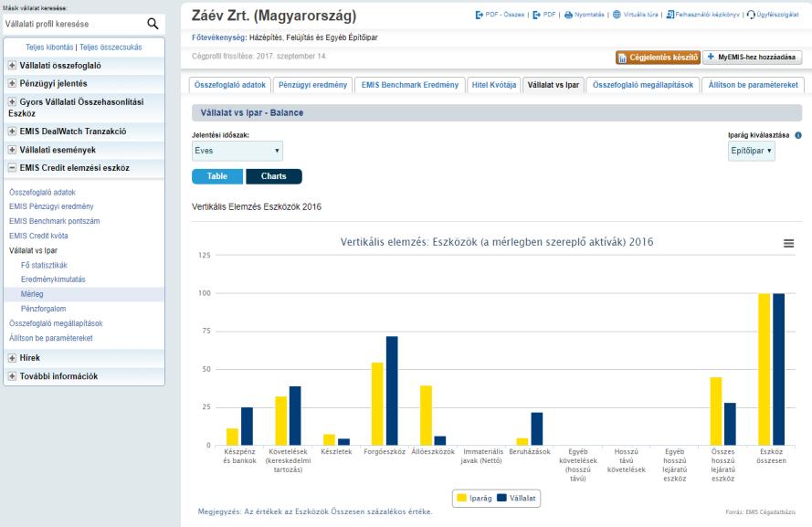Click the Cégjelentés készítő button
Image resolution: width=812 pixels, height=527 pixels.
click(658, 58)
